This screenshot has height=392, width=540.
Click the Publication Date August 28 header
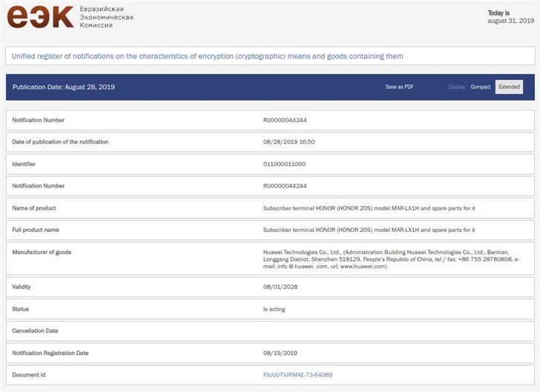[x=64, y=87]
